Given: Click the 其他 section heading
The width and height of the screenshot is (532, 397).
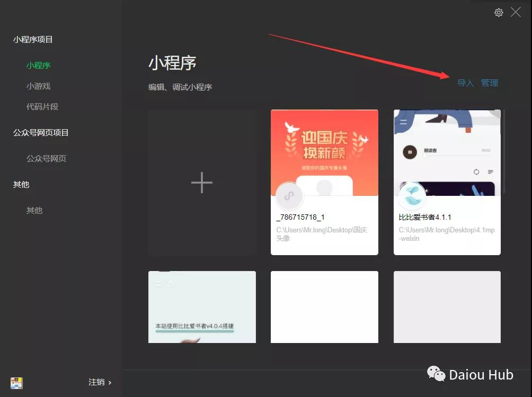Looking at the screenshot, I should 21,184.
